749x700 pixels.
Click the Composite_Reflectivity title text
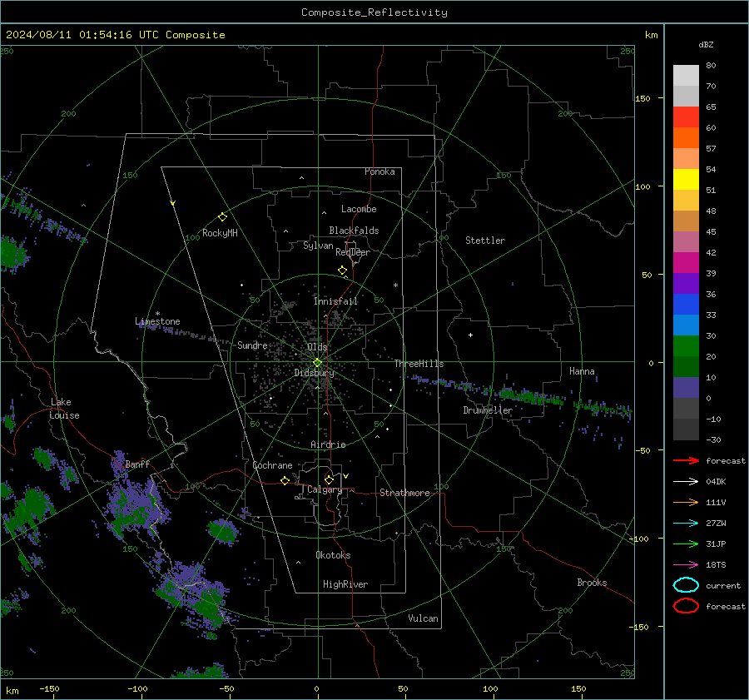(x=374, y=12)
